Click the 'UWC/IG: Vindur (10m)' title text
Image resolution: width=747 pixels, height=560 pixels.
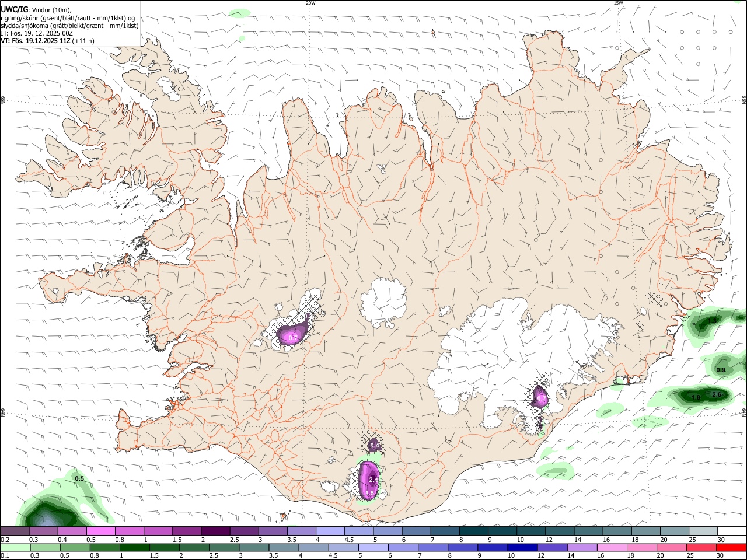coord(36,10)
